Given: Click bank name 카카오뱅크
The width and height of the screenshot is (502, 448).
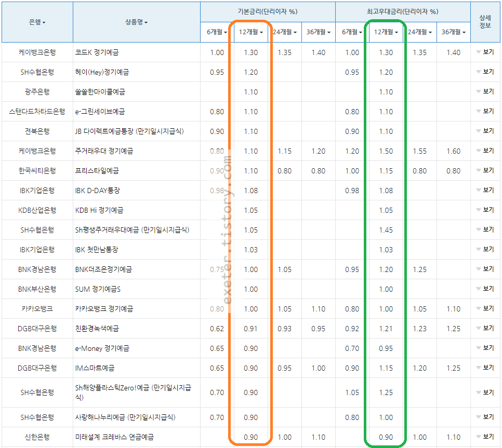Looking at the screenshot, I should click(37, 309).
